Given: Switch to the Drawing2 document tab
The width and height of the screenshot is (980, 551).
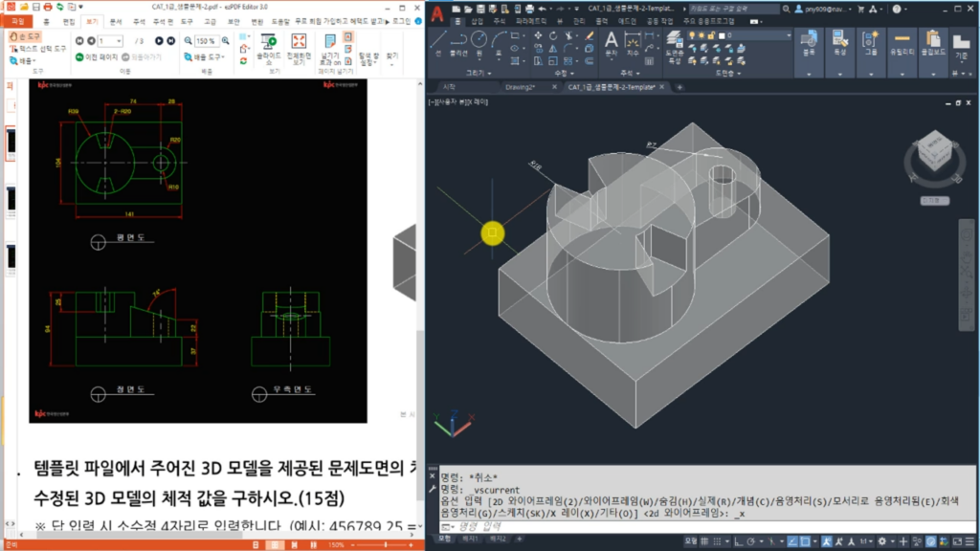Looking at the screenshot, I should (521, 87).
